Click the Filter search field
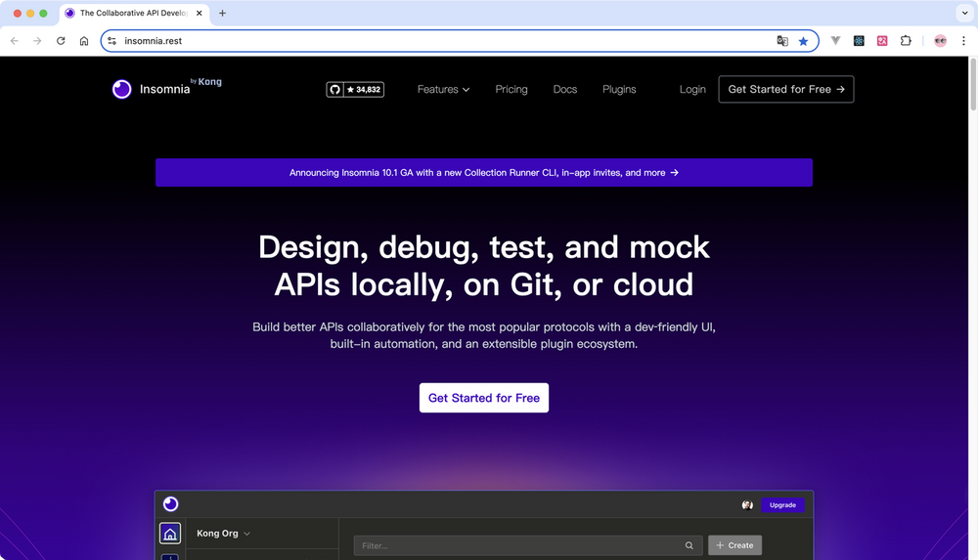This screenshot has height=560, width=978. [x=518, y=545]
